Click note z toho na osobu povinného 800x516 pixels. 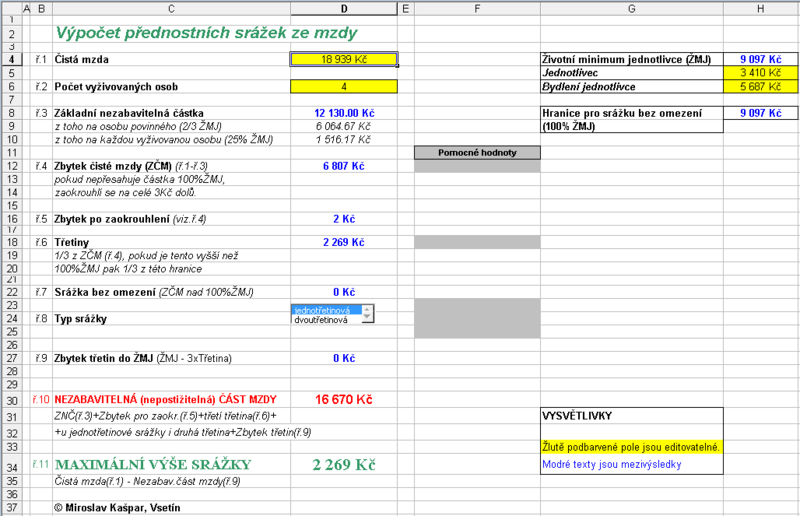138,126
